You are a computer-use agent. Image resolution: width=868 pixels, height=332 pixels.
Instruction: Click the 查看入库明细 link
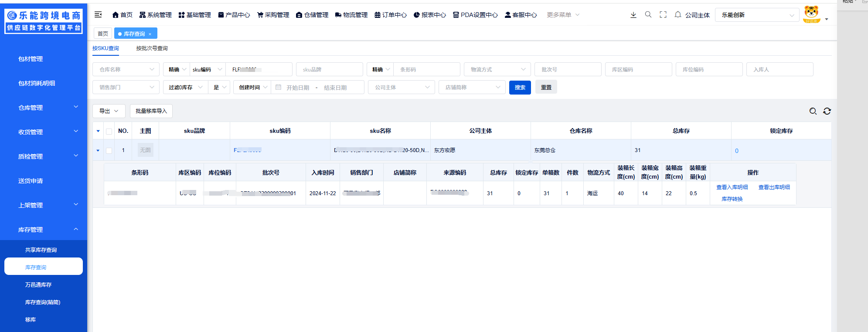click(x=732, y=187)
